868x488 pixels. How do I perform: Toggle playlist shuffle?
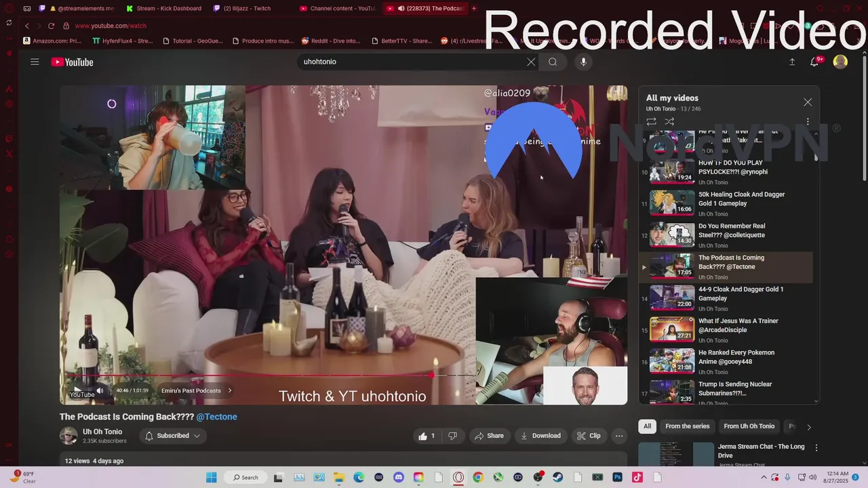669,122
